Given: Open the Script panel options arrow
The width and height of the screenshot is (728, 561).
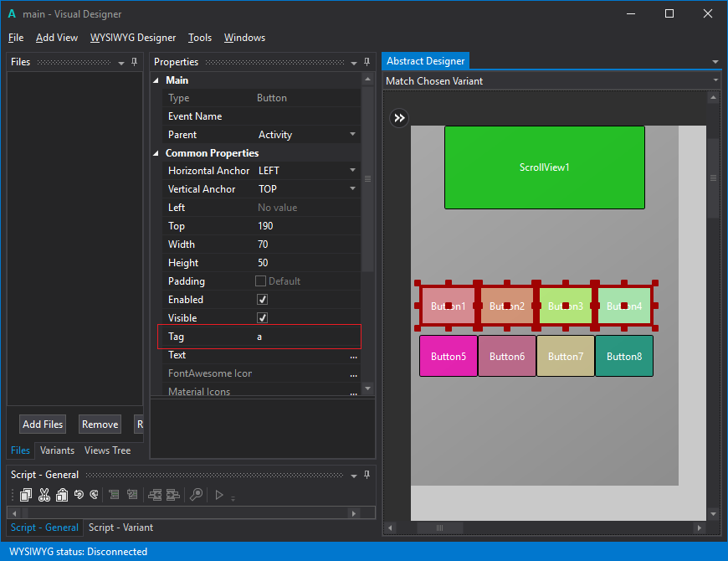Looking at the screenshot, I should (354, 476).
